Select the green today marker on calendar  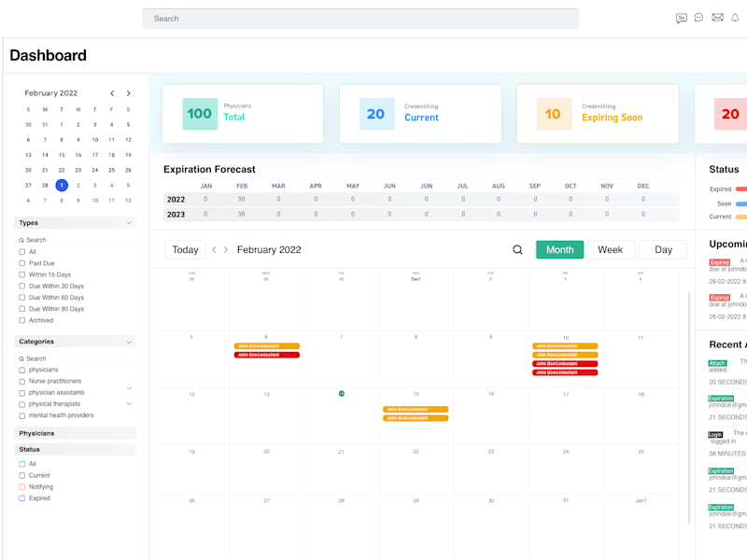342,393
